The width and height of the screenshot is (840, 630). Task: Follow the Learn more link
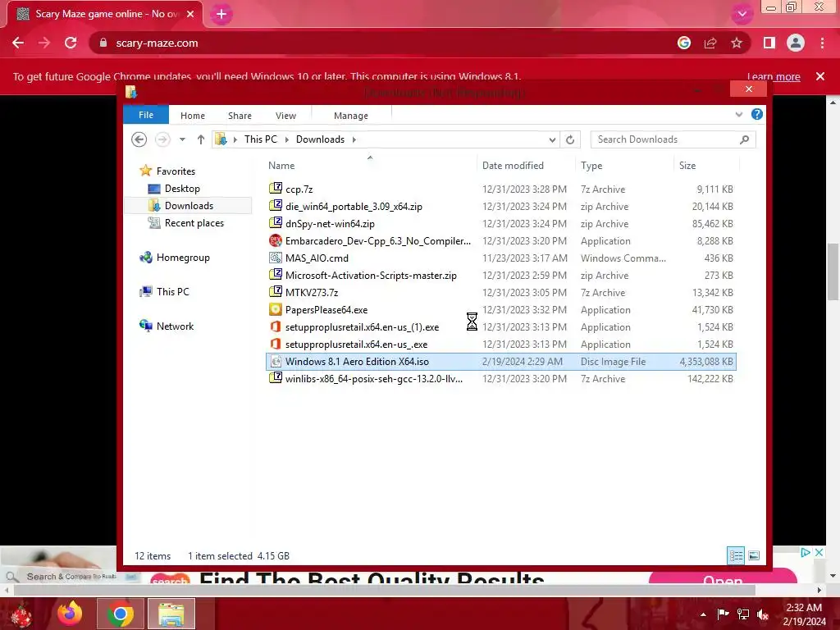[x=774, y=76]
